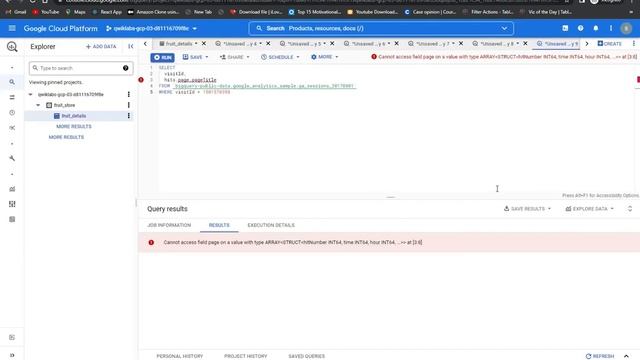Open the PERSONAL HISTORY tab

tap(180, 356)
